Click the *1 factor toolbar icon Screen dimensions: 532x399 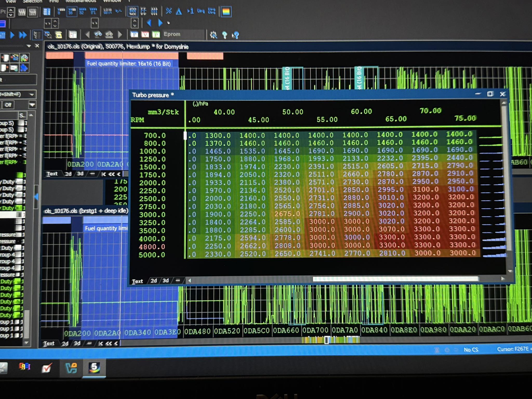click(x=190, y=11)
